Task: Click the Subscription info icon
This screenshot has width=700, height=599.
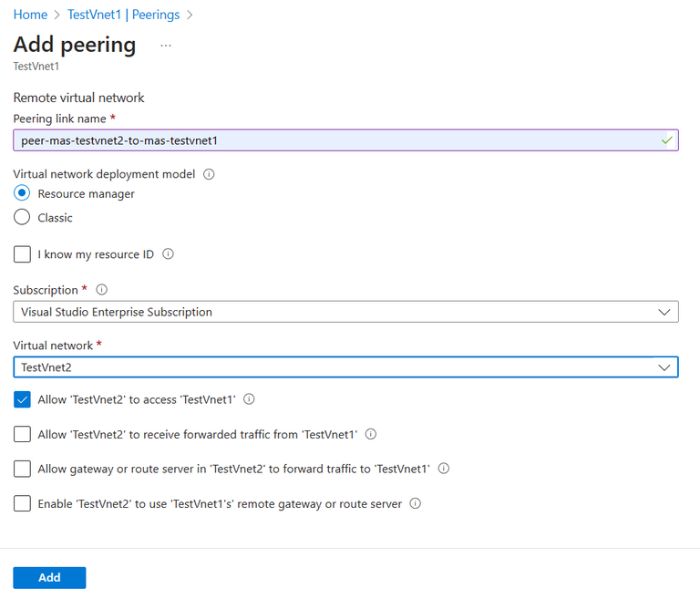Action: pos(101,290)
